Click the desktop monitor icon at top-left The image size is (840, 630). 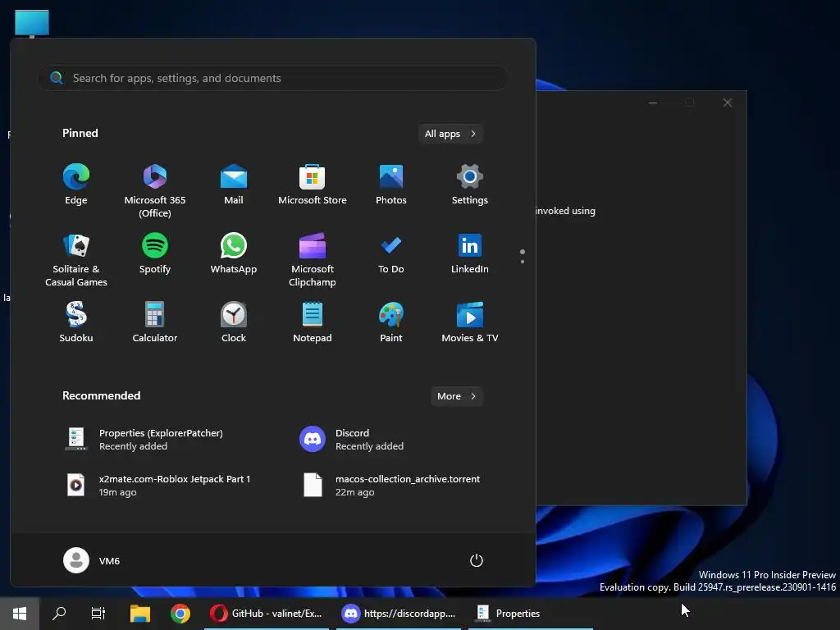pos(32,24)
